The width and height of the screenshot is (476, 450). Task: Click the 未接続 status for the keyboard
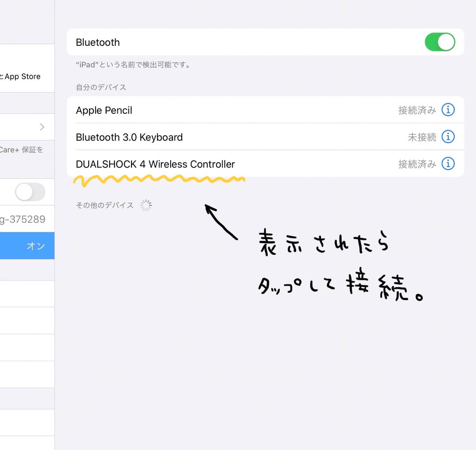[x=422, y=137]
